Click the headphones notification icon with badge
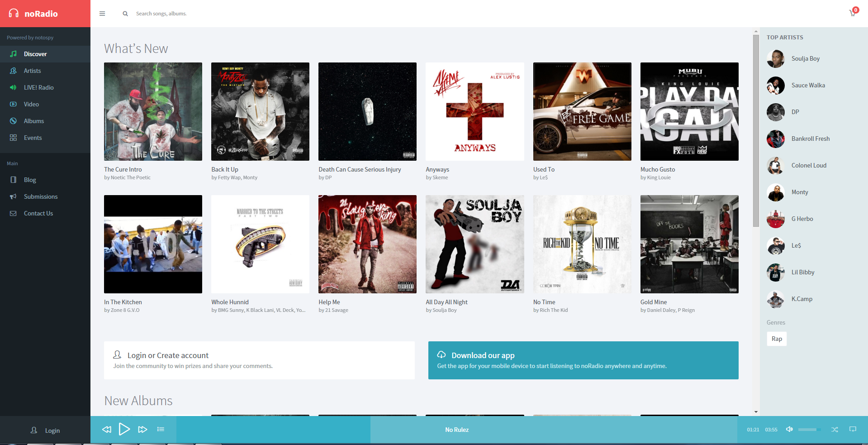The image size is (868, 445). [x=852, y=14]
